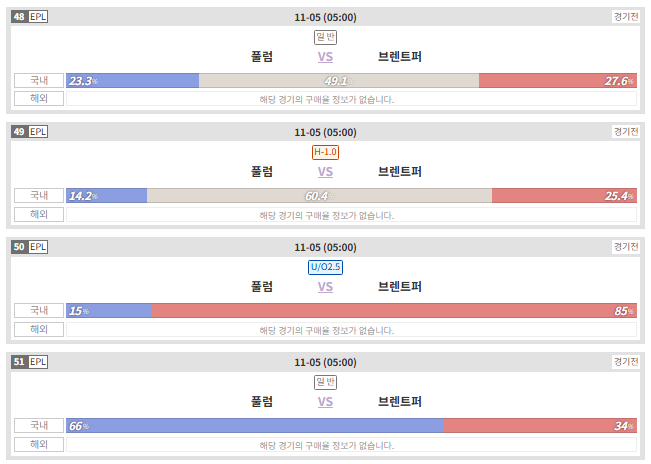The height and width of the screenshot is (464, 651).
Task: Click the 경기전 status in match 50
Action: (x=626, y=247)
